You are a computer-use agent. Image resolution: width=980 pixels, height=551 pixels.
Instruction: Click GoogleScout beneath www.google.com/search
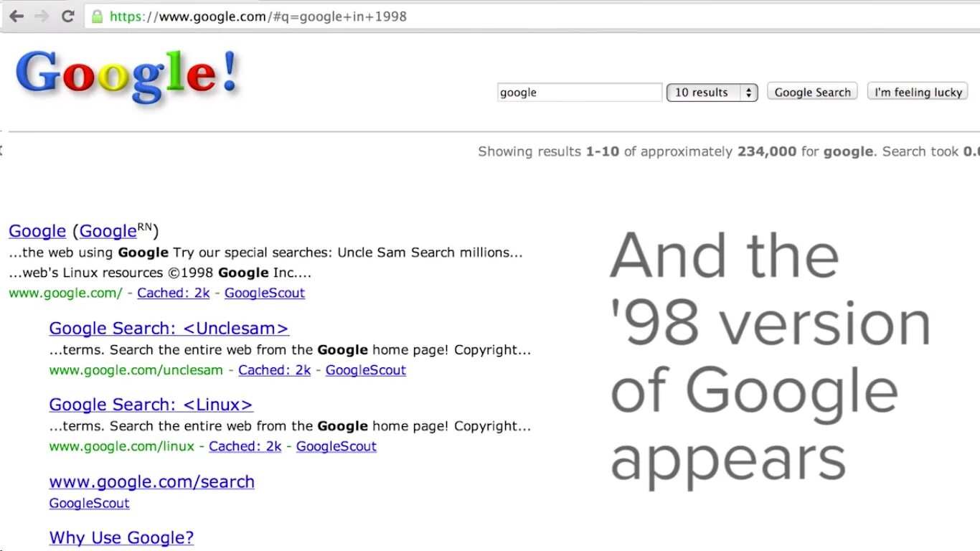pos(89,504)
